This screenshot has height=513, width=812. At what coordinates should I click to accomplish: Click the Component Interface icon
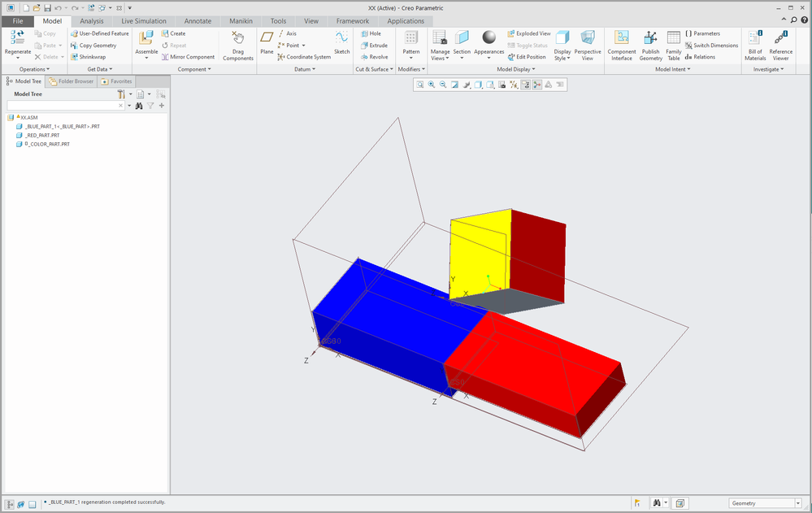[x=622, y=46]
